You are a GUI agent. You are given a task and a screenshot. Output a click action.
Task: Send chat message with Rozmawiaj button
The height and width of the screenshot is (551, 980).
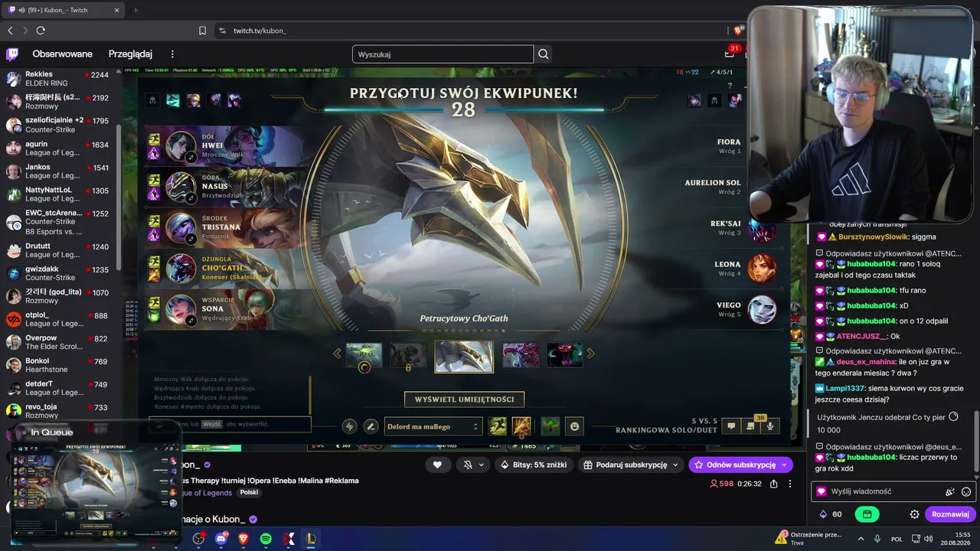point(950,514)
